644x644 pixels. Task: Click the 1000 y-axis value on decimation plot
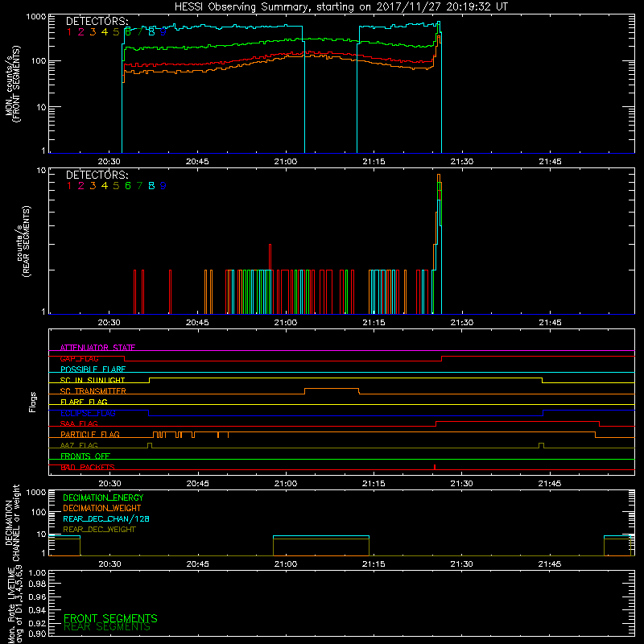(x=36, y=492)
